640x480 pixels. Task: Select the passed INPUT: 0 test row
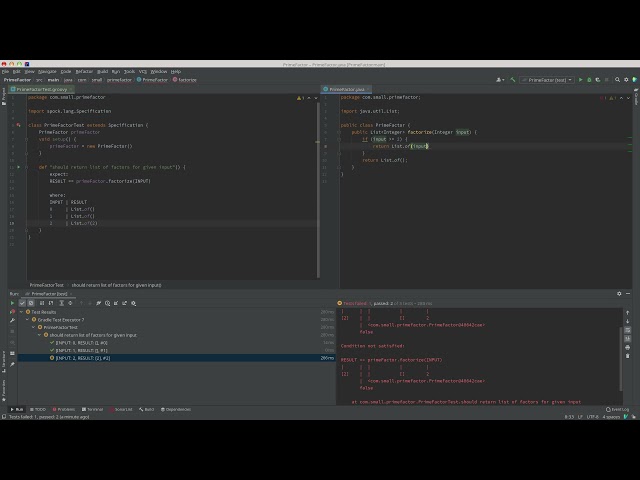coord(176,343)
